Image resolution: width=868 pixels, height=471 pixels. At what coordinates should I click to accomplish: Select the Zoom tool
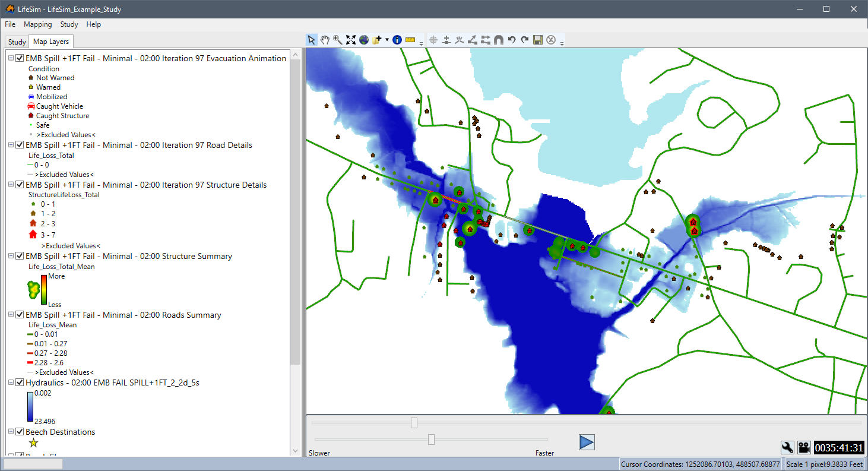(337, 40)
